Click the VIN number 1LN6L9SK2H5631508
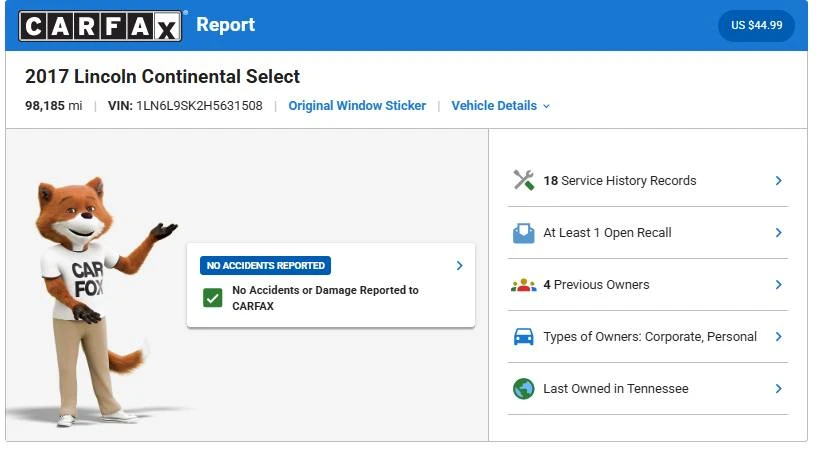Image resolution: width=822 pixels, height=454 pixels. click(199, 106)
